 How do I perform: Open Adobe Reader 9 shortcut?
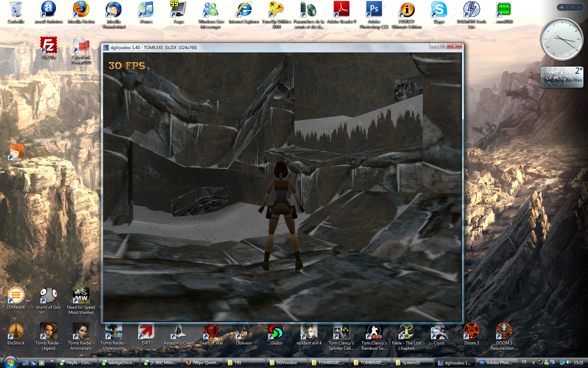[x=342, y=13]
